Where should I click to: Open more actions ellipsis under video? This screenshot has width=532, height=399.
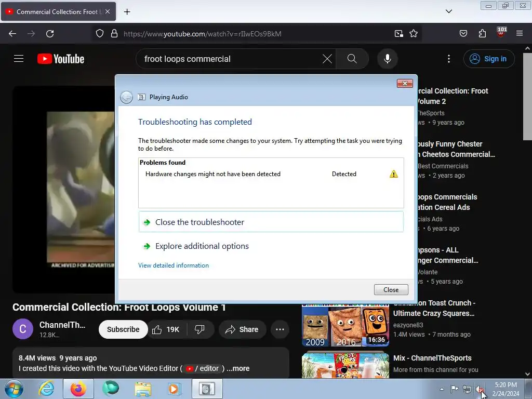tap(280, 329)
